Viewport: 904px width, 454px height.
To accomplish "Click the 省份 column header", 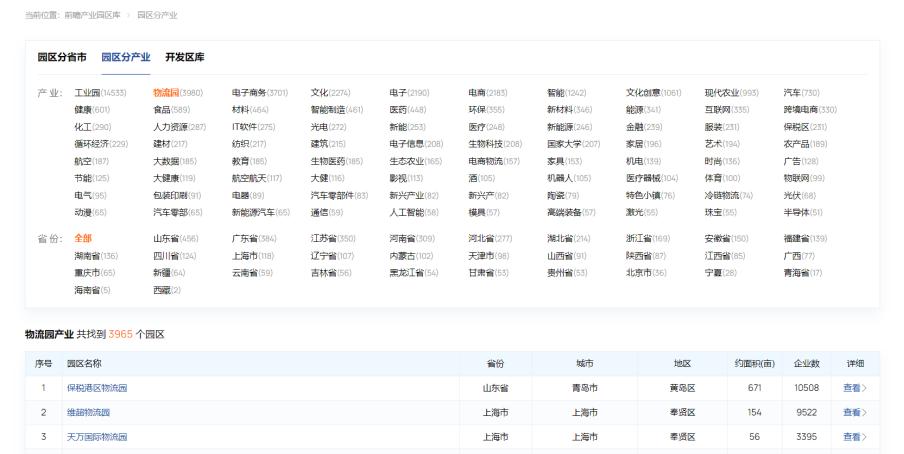I will click(495, 363).
